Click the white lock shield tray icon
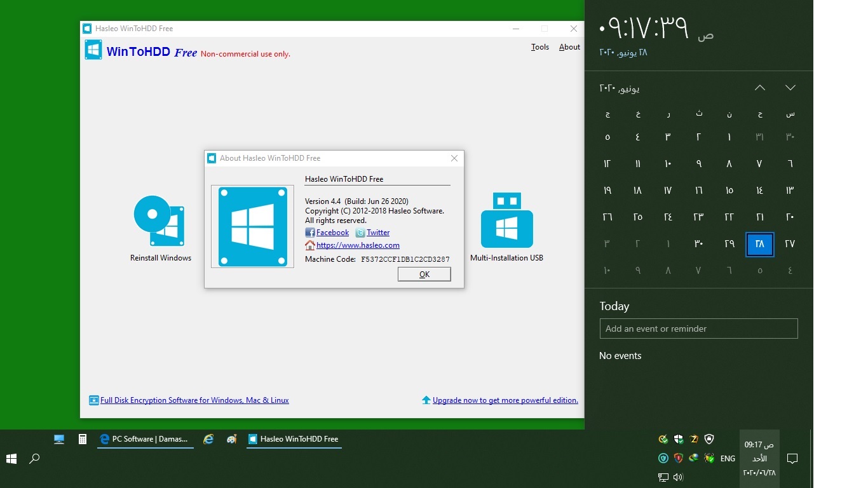 point(709,439)
